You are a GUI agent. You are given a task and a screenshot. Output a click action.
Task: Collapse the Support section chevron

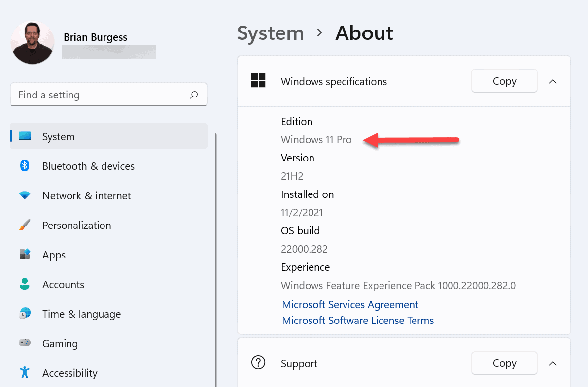[x=553, y=363]
